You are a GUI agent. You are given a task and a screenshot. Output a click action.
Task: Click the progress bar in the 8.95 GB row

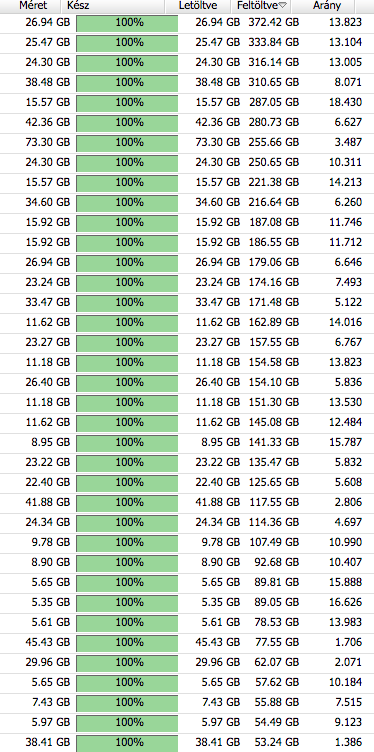point(127,442)
